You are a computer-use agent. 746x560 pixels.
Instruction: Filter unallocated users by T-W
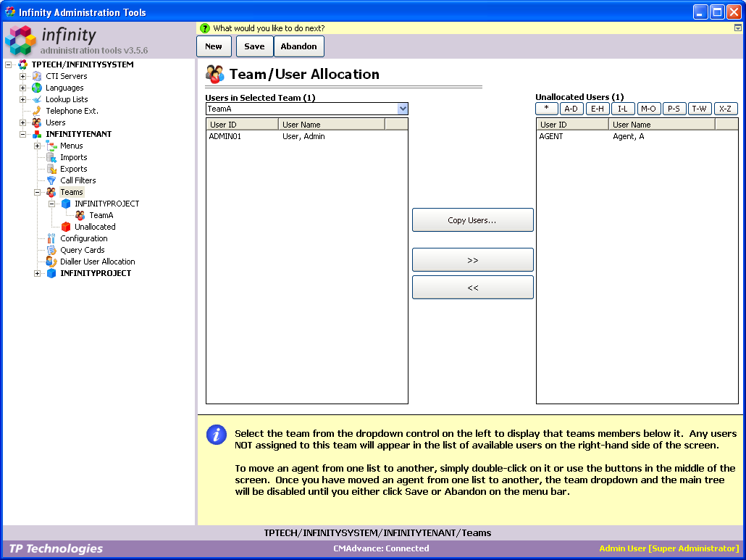tap(700, 109)
